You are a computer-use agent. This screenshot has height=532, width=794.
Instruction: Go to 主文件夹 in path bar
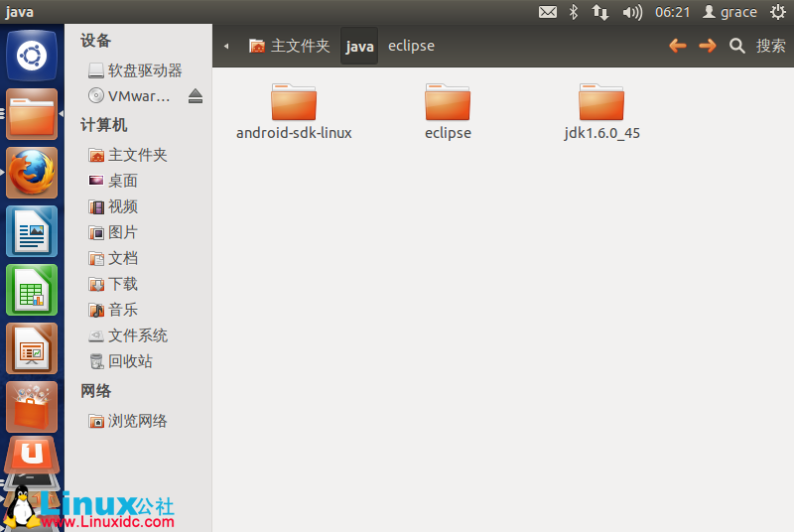click(x=289, y=46)
